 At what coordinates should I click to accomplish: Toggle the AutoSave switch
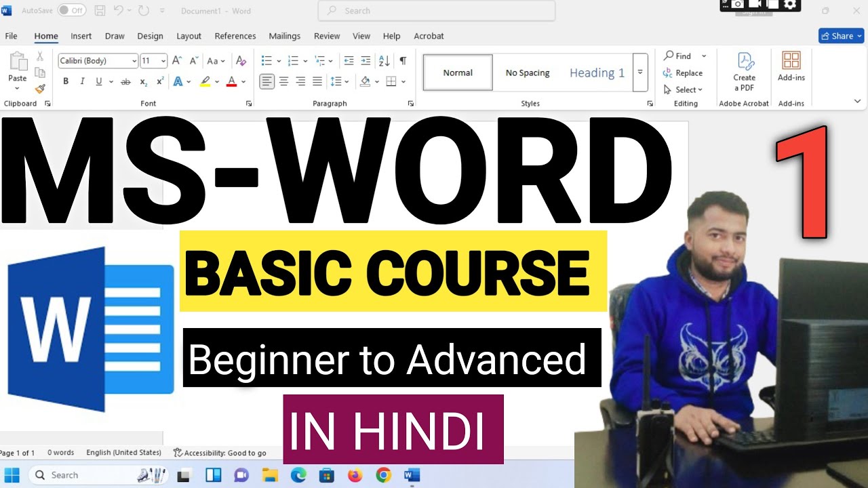72,11
